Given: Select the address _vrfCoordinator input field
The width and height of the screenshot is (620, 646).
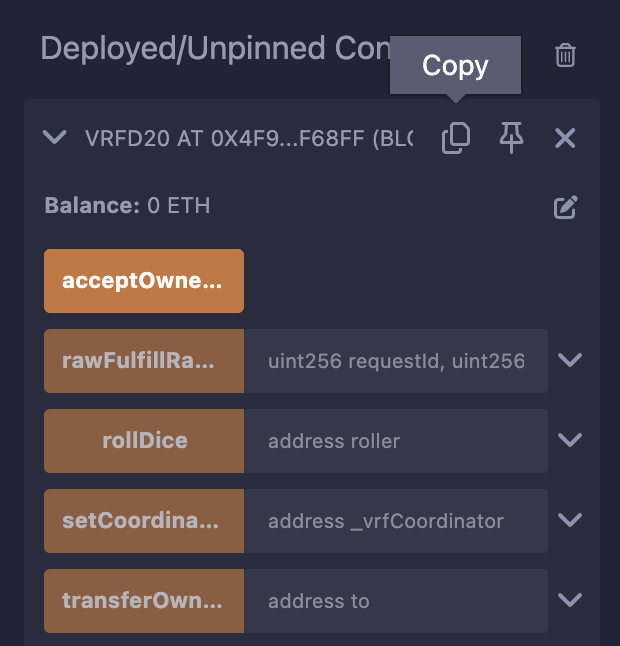Looking at the screenshot, I should (396, 521).
